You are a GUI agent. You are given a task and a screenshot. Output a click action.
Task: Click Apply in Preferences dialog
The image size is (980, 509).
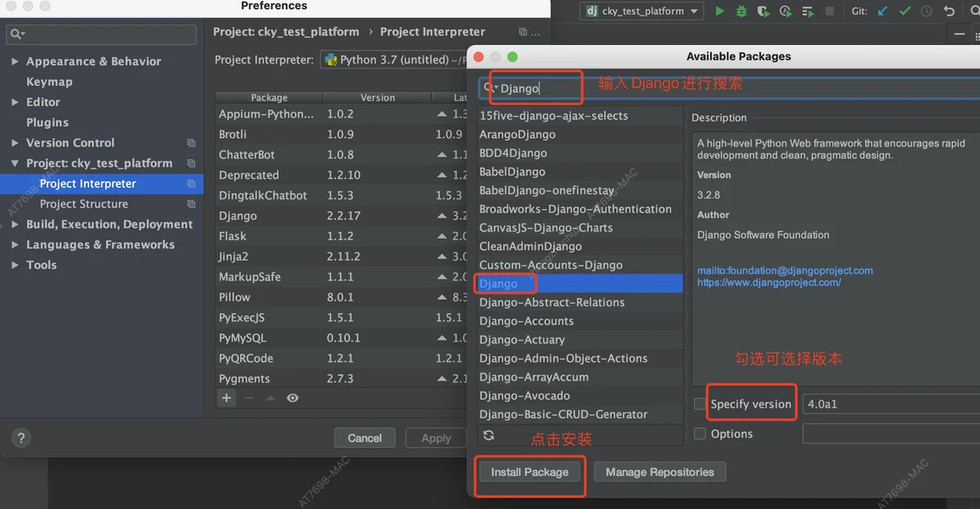pyautogui.click(x=436, y=438)
